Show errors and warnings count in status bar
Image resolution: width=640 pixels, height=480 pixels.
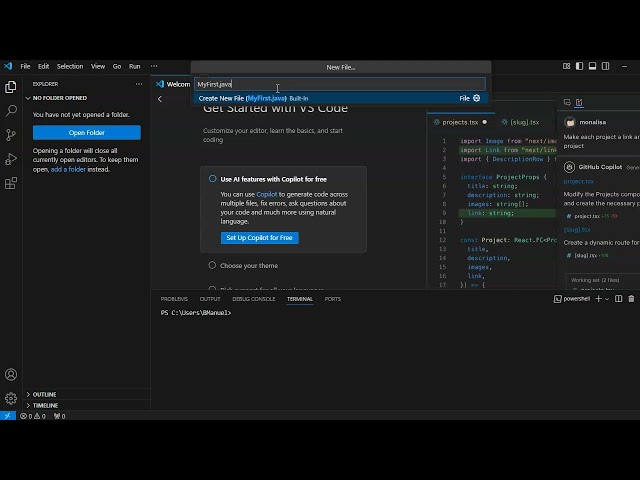click(x=33, y=416)
